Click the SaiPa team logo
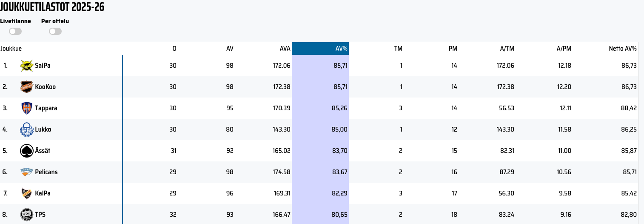This screenshot has width=644, height=224. [27, 66]
